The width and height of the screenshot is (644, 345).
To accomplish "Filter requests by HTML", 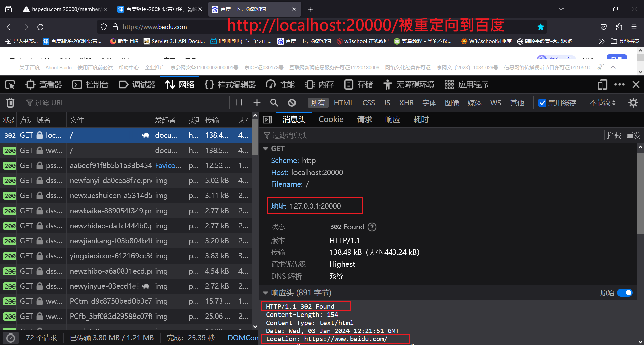I will coord(344,103).
